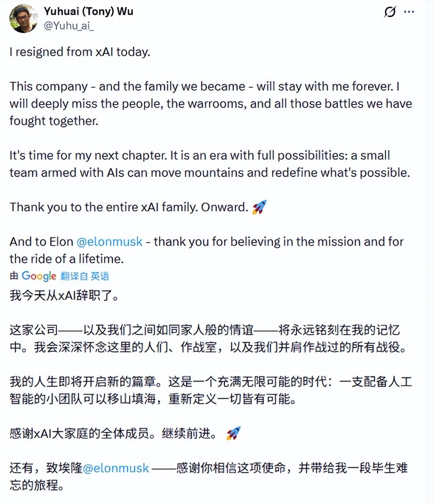The height and width of the screenshot is (504, 434).
Task: Select the sentence 'I resigned from xAI today'
Action: pos(79,52)
